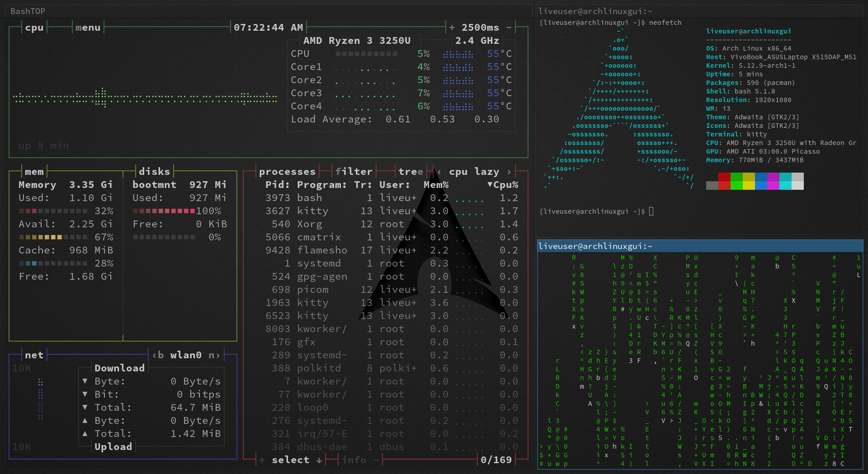
Task: Click the mem box label
Action: coord(34,171)
